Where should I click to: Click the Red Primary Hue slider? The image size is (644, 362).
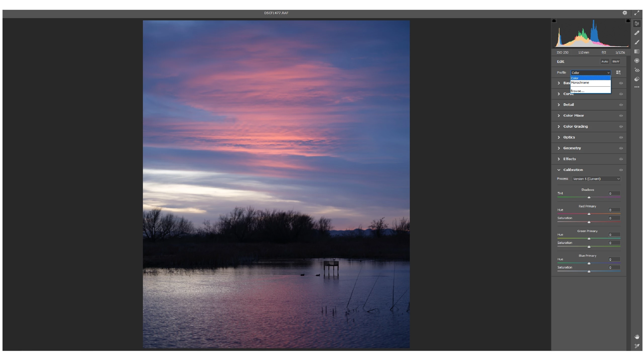(589, 214)
